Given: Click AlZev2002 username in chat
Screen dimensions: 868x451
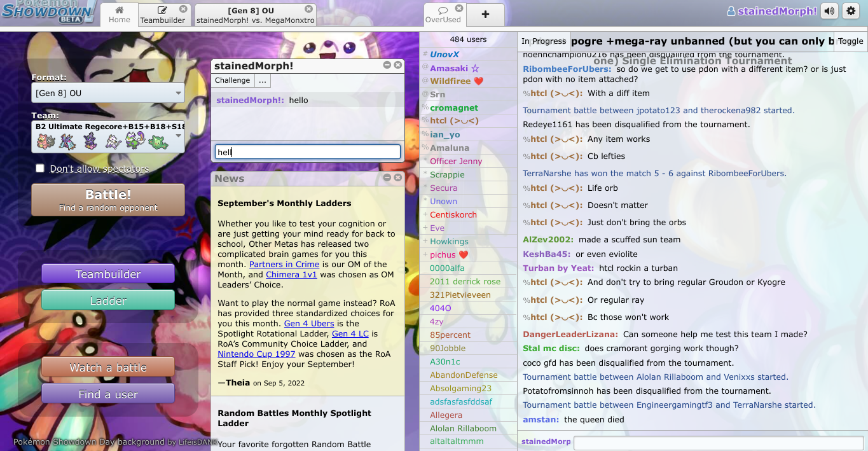Looking at the screenshot, I should coord(548,239).
